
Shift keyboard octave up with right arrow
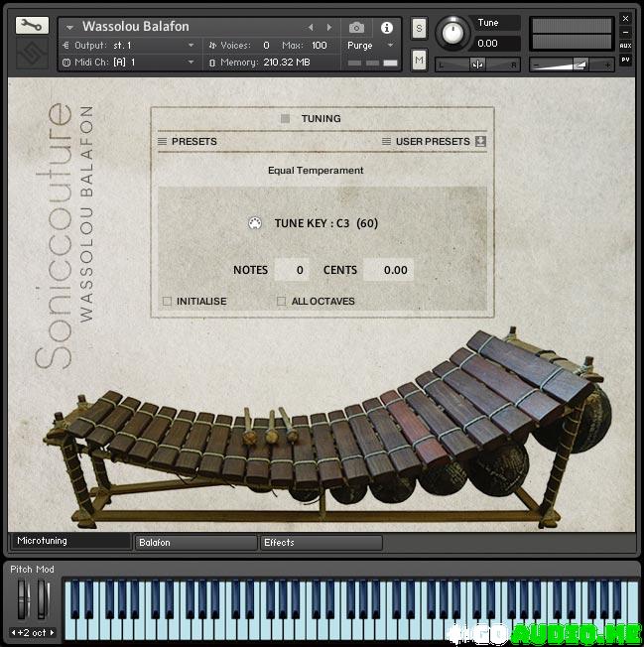click(x=52, y=632)
